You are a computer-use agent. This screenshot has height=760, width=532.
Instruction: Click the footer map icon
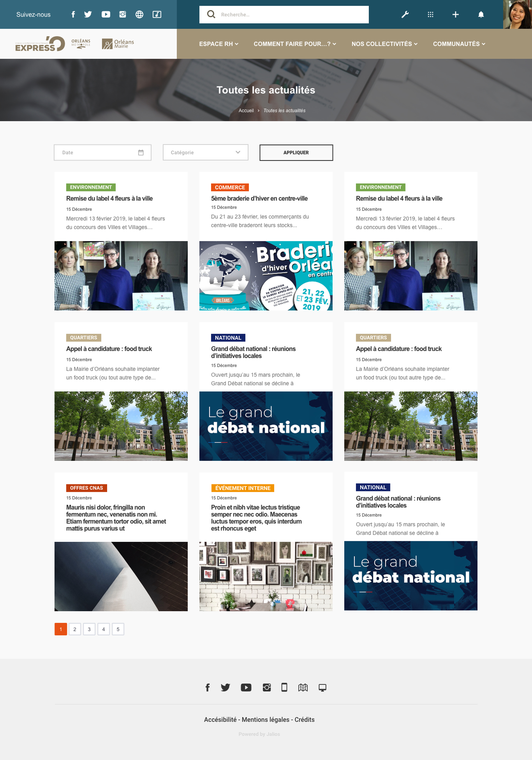point(303,688)
